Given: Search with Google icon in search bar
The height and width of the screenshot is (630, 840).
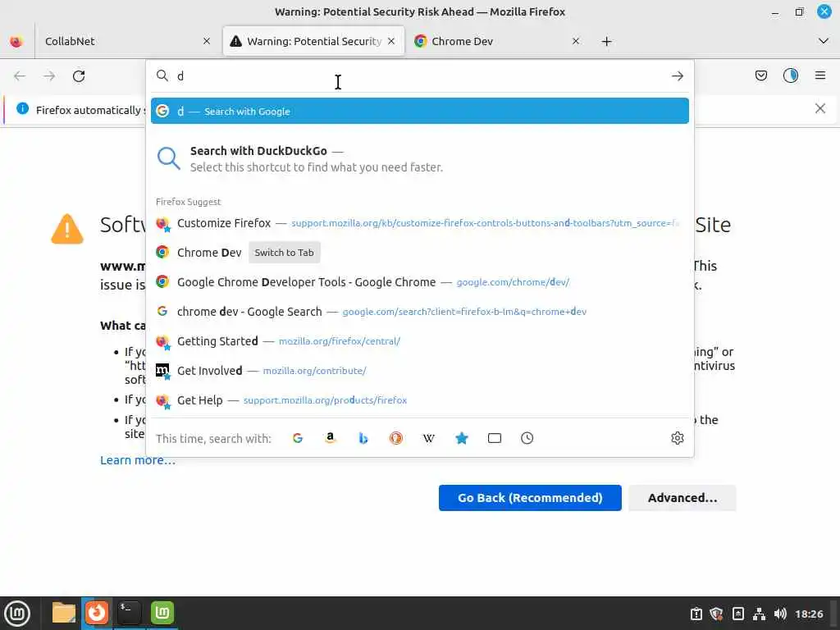Looking at the screenshot, I should tap(162, 111).
